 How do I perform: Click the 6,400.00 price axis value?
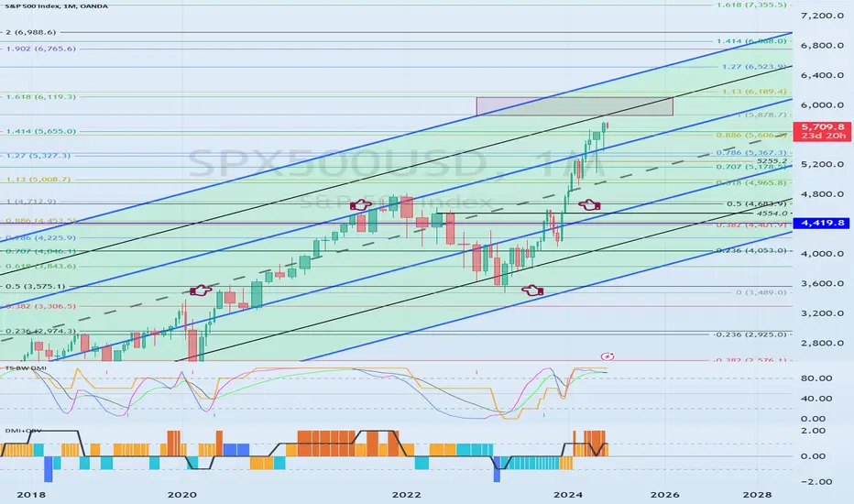tap(822, 75)
